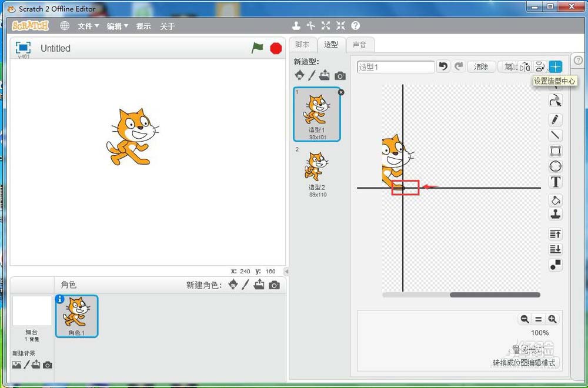Image resolution: width=588 pixels, height=388 pixels.
Task: Select the duplicate stamp tool in top bar
Action: 296,25
